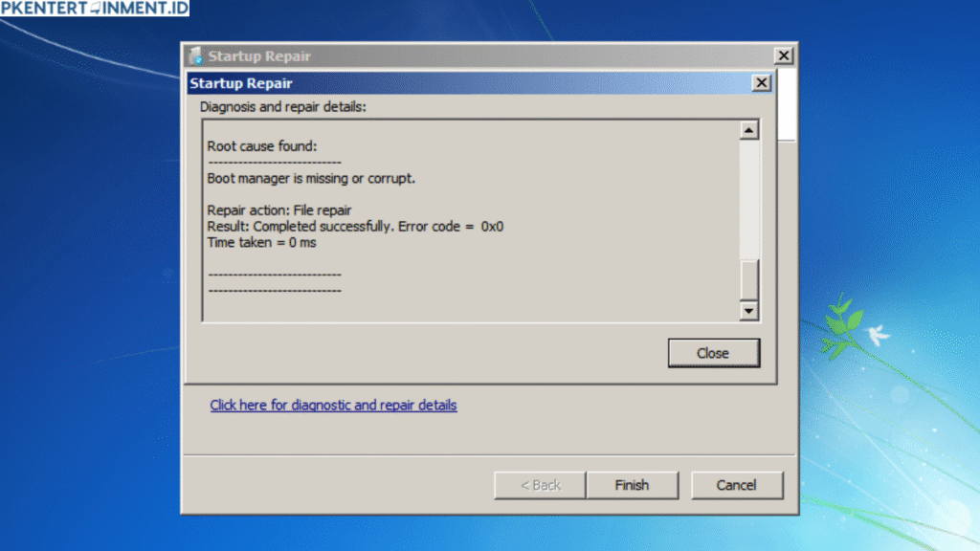Select 'Boot manager is missing or corrupt' line
Viewport: 980px width, 551px height.
(311, 178)
